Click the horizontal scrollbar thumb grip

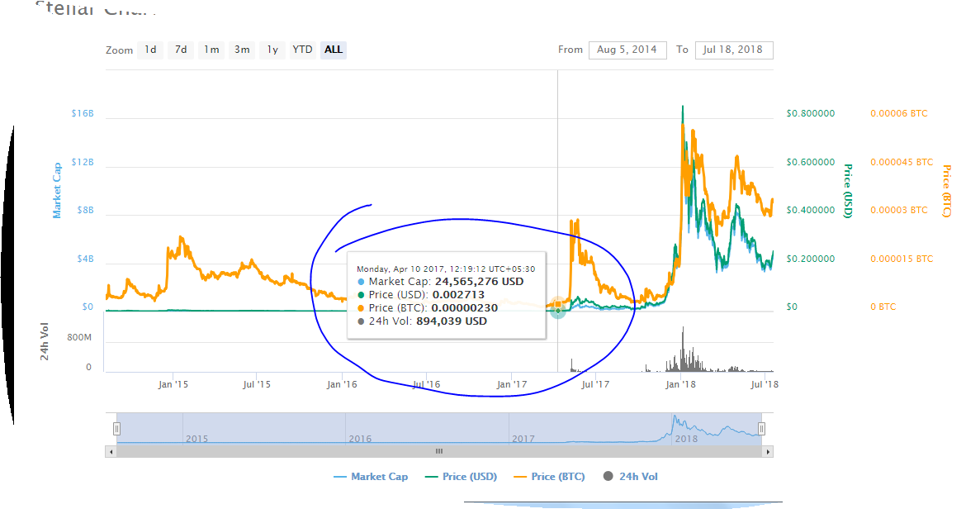(439, 451)
